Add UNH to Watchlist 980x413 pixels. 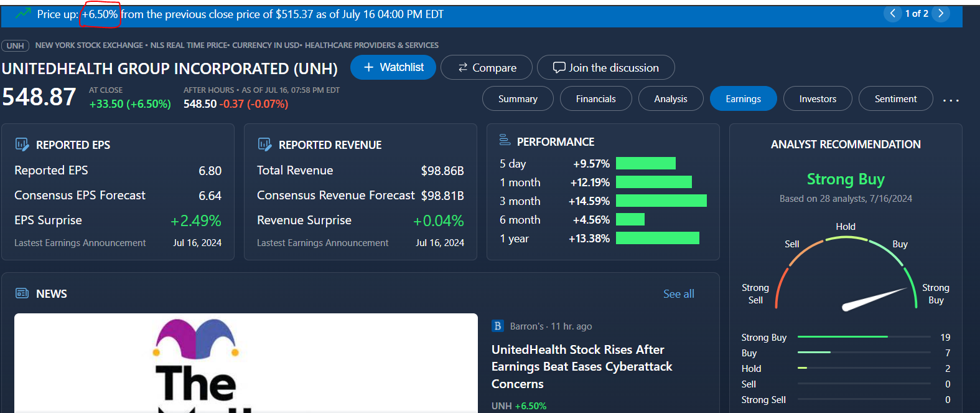click(393, 67)
